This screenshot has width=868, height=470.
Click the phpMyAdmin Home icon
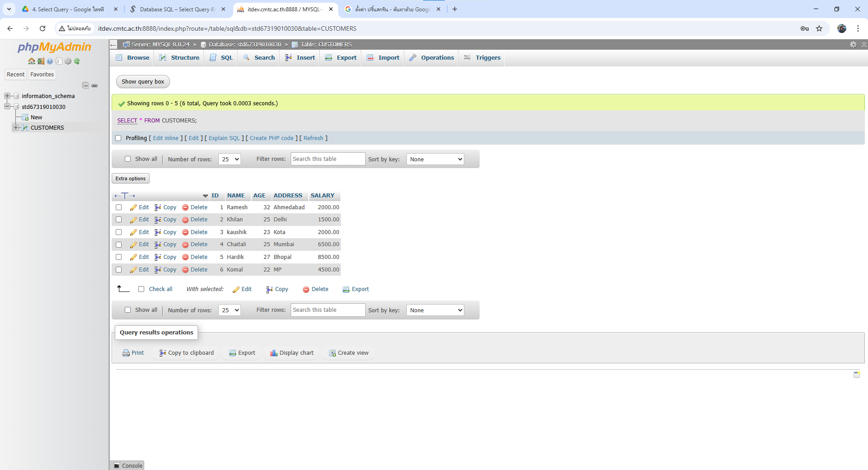(31, 61)
